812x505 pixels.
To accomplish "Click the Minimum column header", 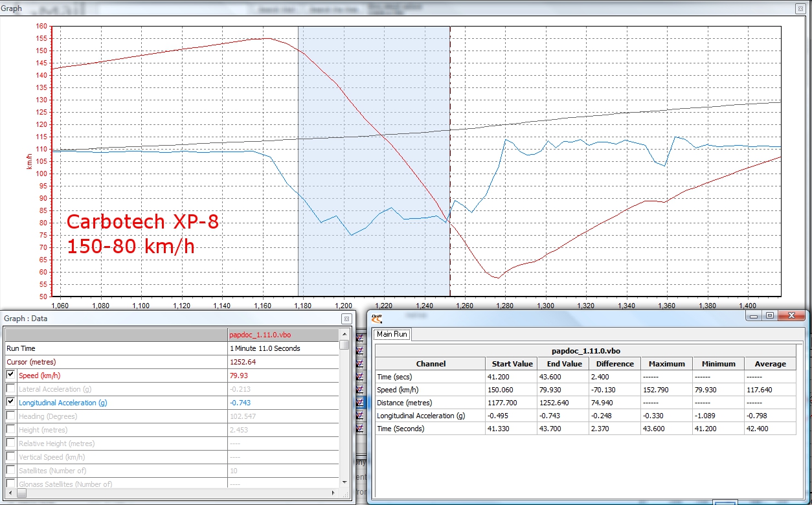I will (x=718, y=364).
